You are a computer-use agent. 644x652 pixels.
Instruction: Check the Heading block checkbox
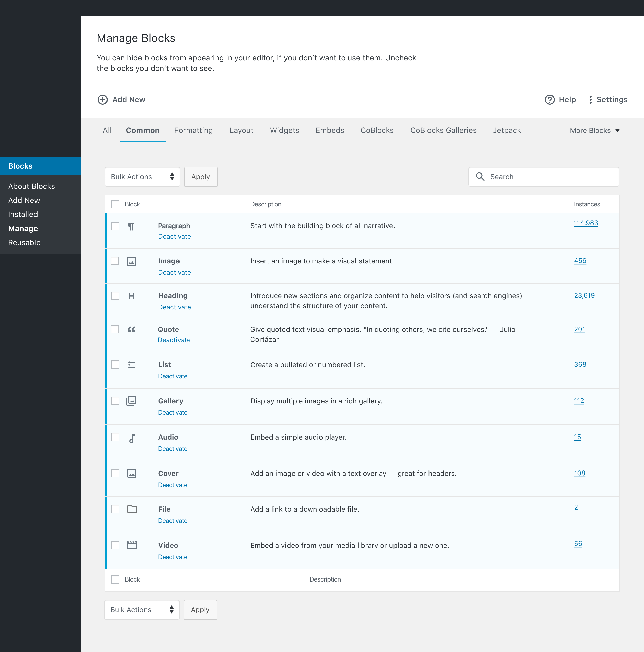(x=116, y=296)
